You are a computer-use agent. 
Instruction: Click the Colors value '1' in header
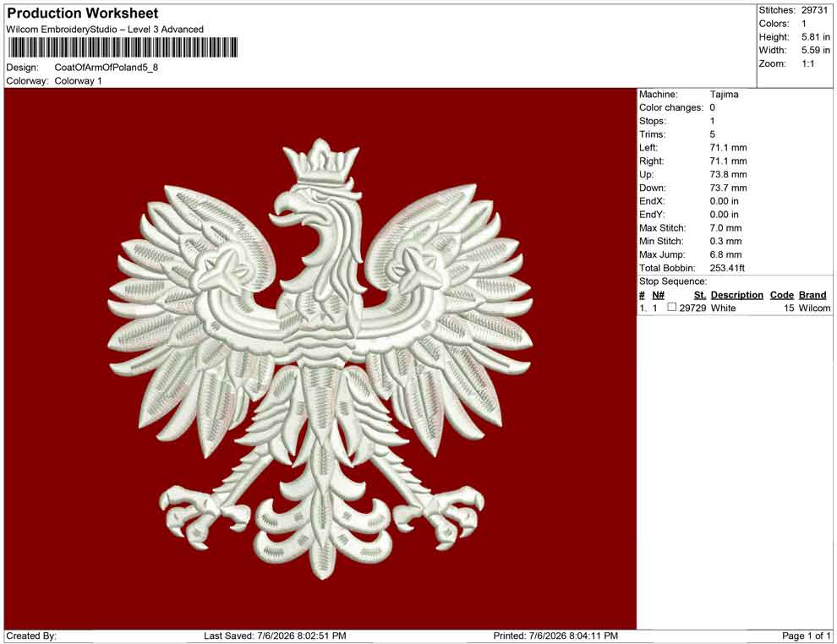coord(804,24)
